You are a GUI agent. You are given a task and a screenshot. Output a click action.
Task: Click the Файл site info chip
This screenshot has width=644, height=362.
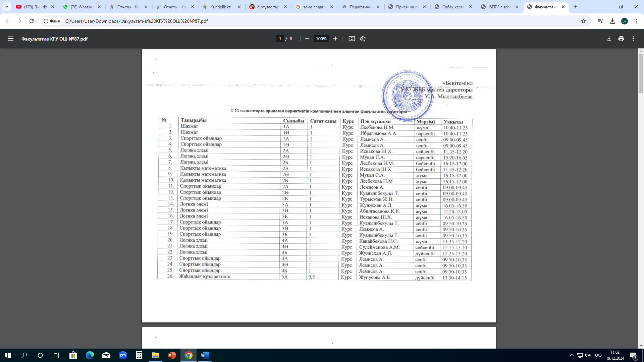tap(52, 21)
